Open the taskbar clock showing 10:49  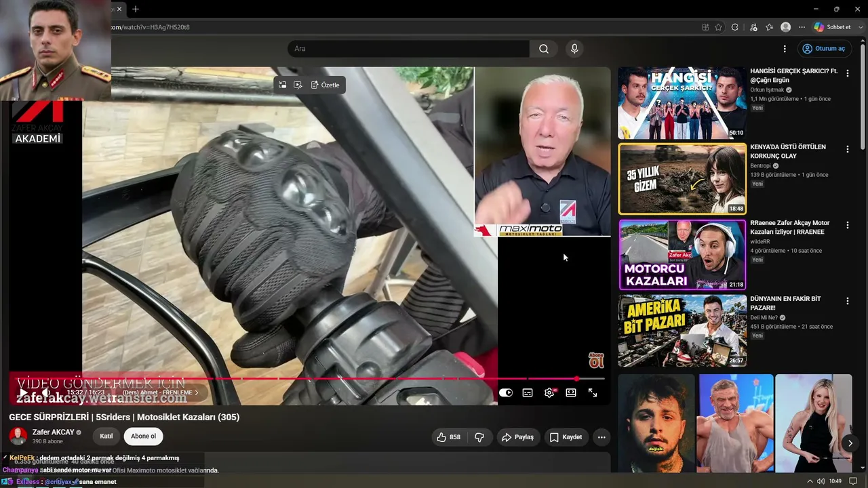[835, 481]
